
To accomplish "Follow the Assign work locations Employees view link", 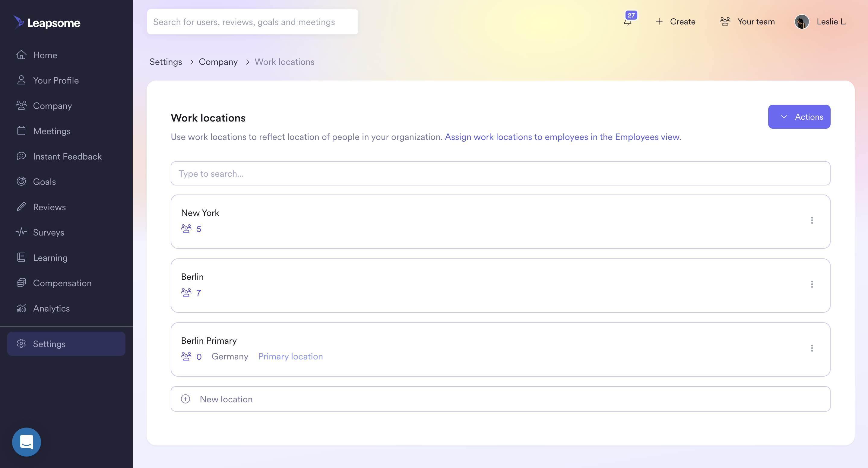I will [562, 137].
